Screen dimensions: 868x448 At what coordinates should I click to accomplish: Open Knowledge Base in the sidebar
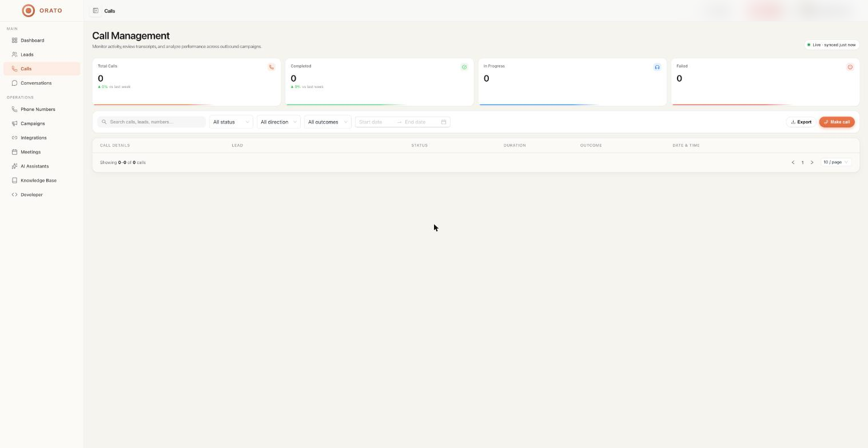tap(42, 181)
